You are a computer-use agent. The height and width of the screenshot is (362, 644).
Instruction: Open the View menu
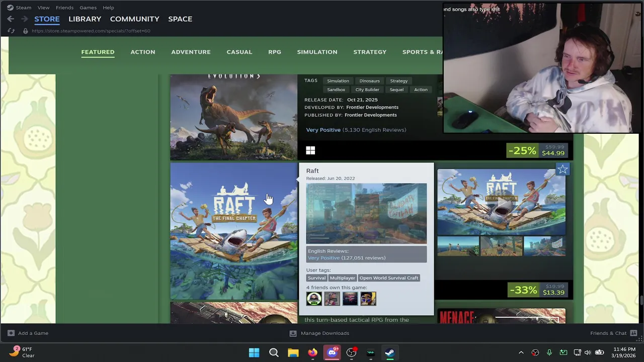pos(43,8)
